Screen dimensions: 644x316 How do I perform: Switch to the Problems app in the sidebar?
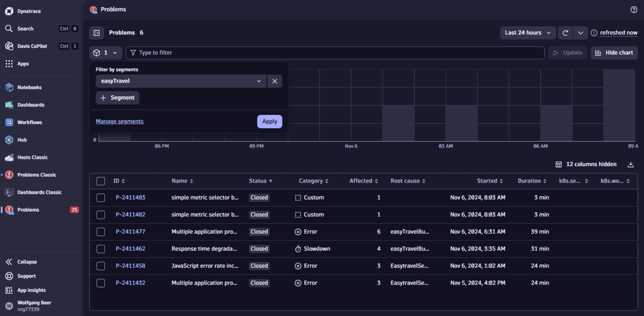pos(28,209)
